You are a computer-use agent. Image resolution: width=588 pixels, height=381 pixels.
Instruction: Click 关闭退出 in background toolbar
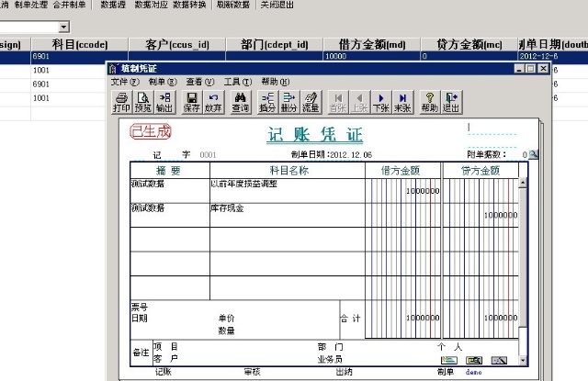pyautogui.click(x=277, y=5)
